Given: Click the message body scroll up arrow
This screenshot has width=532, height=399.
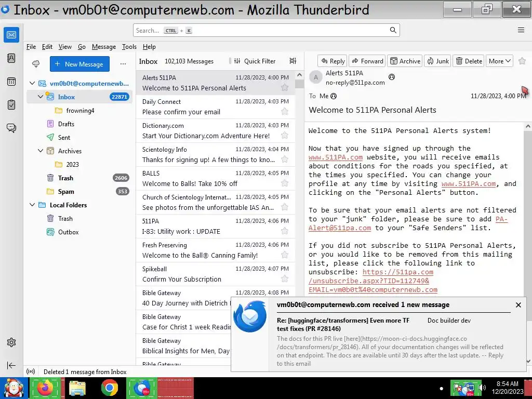Looking at the screenshot, I should click(528, 127).
